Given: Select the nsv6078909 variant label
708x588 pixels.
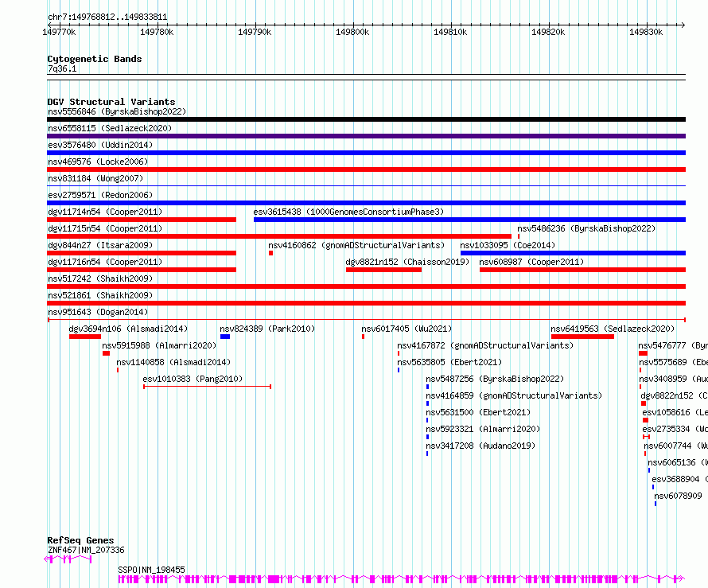Looking at the screenshot, I should click(679, 496).
